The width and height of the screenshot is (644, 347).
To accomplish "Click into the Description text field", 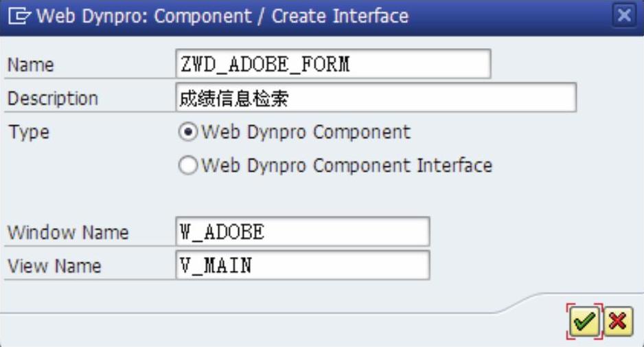I will [376, 98].
